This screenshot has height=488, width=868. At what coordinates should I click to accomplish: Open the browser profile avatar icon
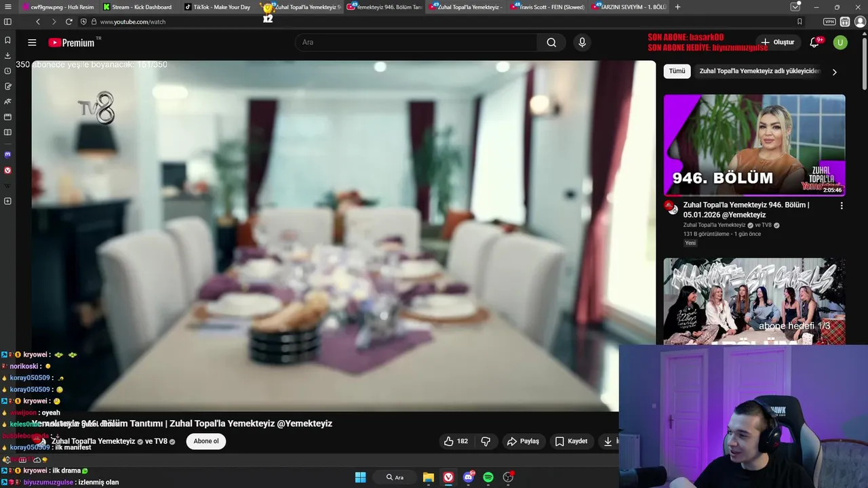pos(860,22)
